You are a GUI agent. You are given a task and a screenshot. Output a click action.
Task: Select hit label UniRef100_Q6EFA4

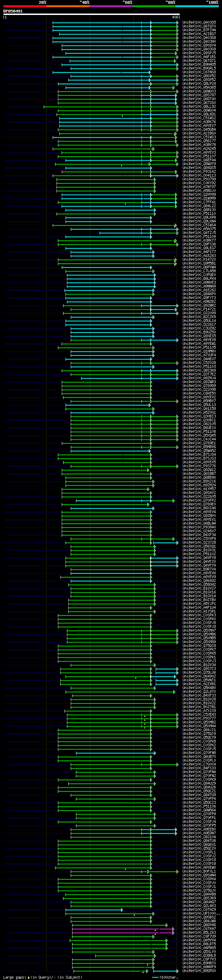coord(199,160)
